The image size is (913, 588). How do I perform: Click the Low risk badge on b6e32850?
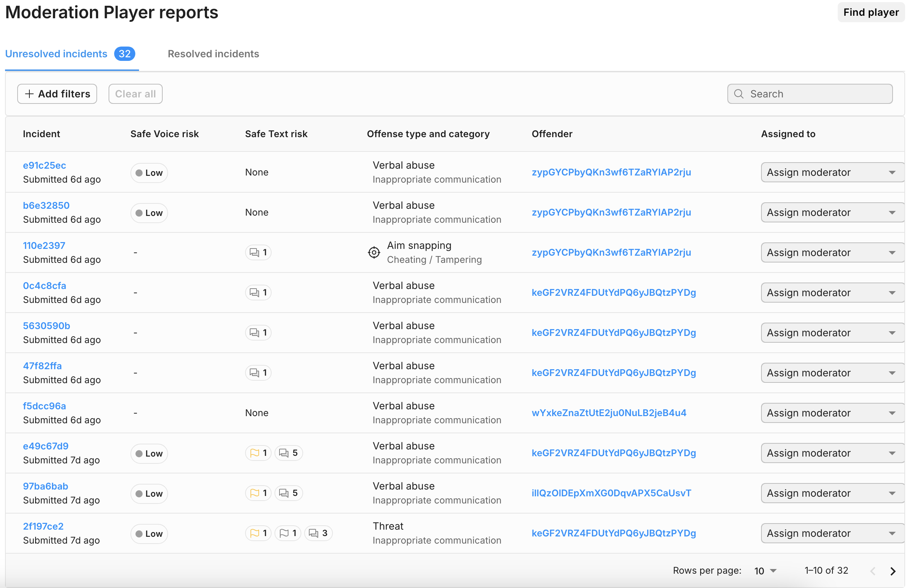click(149, 213)
